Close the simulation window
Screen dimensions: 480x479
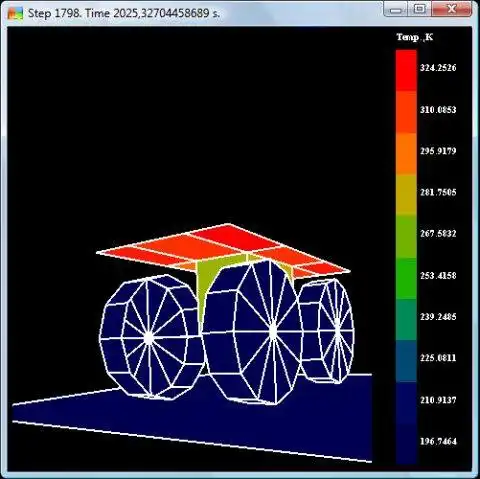click(452, 9)
